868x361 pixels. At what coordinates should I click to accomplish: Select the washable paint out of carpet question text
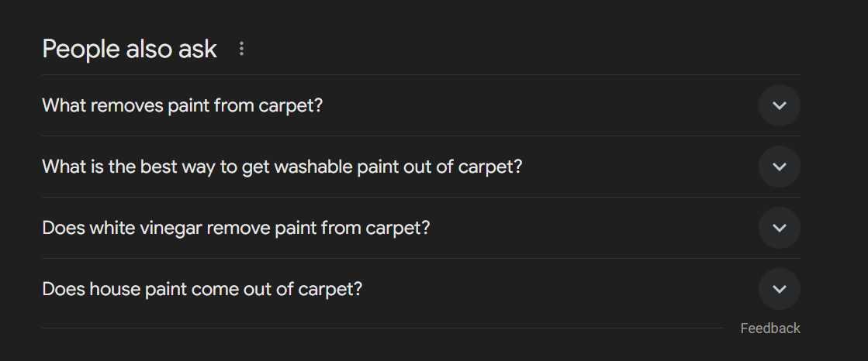[x=282, y=167]
